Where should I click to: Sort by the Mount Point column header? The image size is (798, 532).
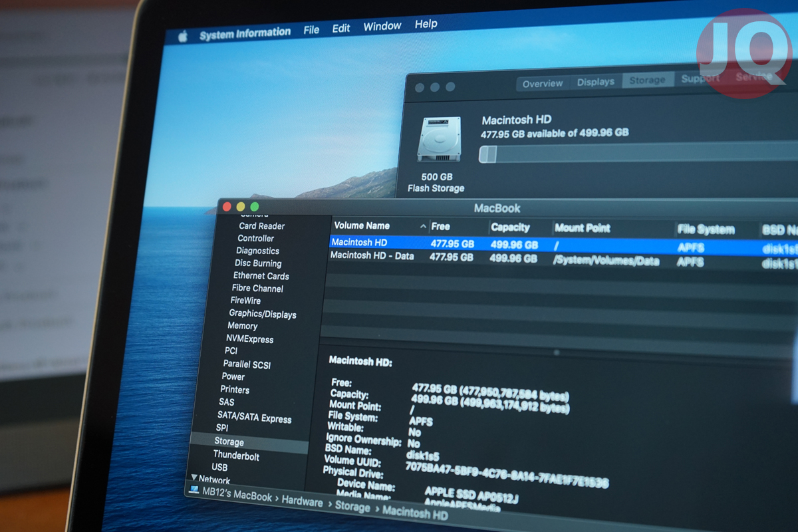pos(583,228)
